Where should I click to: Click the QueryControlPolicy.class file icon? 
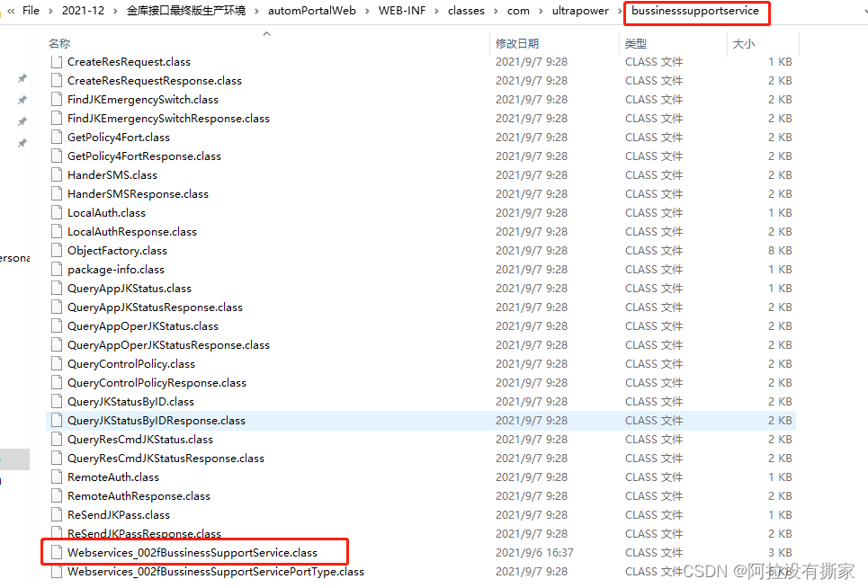[56, 364]
